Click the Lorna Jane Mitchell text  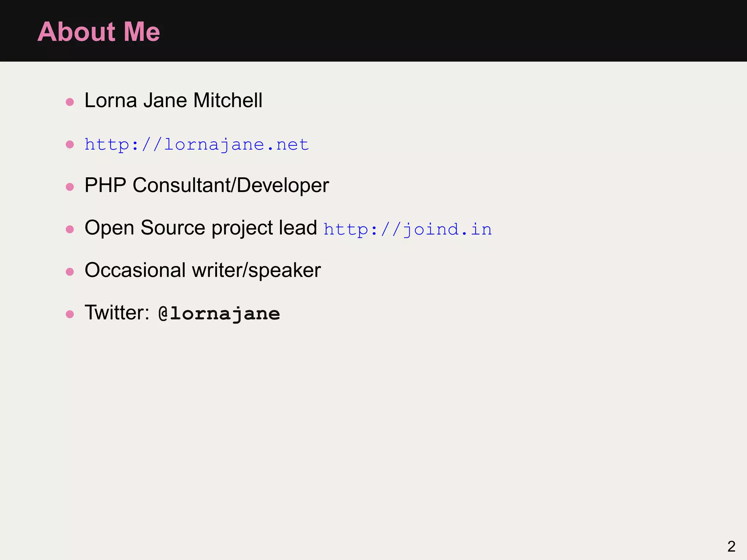(173, 100)
